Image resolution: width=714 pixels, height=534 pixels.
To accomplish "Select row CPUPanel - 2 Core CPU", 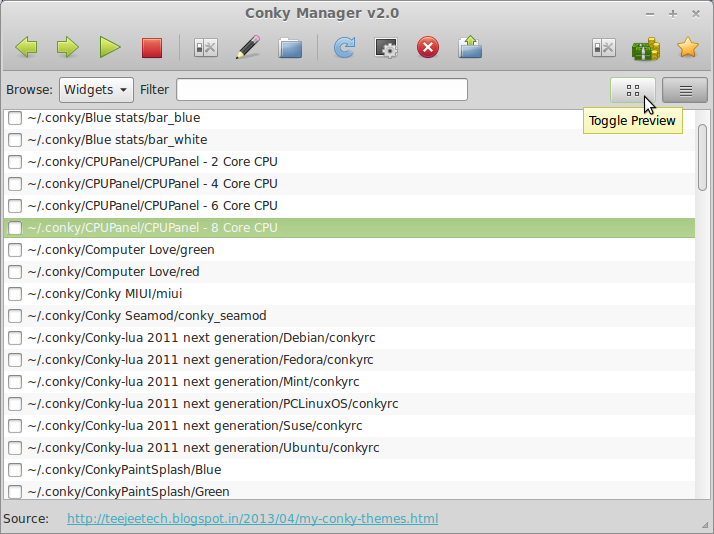I will (x=349, y=162).
